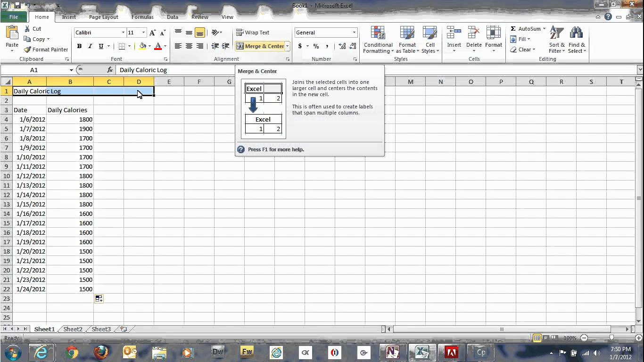The image size is (644, 362).
Task: Click the Select All corner of the grid
Action: pos(7,82)
